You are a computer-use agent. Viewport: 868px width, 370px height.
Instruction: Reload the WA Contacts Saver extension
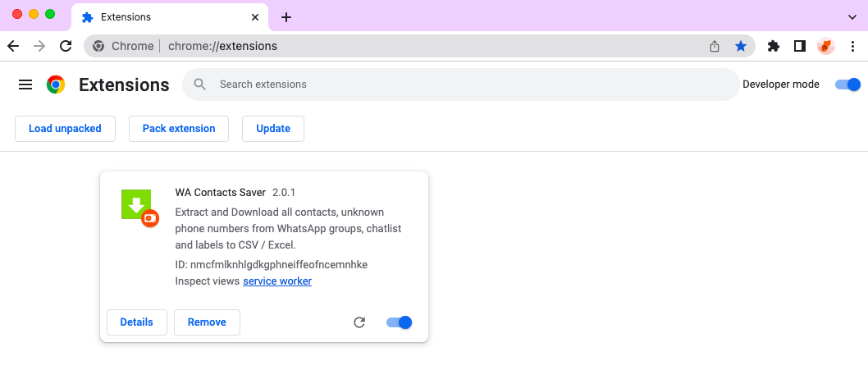pyautogui.click(x=359, y=322)
